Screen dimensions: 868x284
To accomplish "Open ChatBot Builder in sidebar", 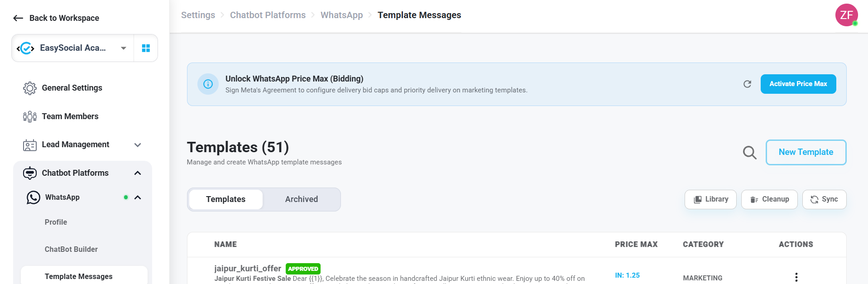I will click(71, 249).
